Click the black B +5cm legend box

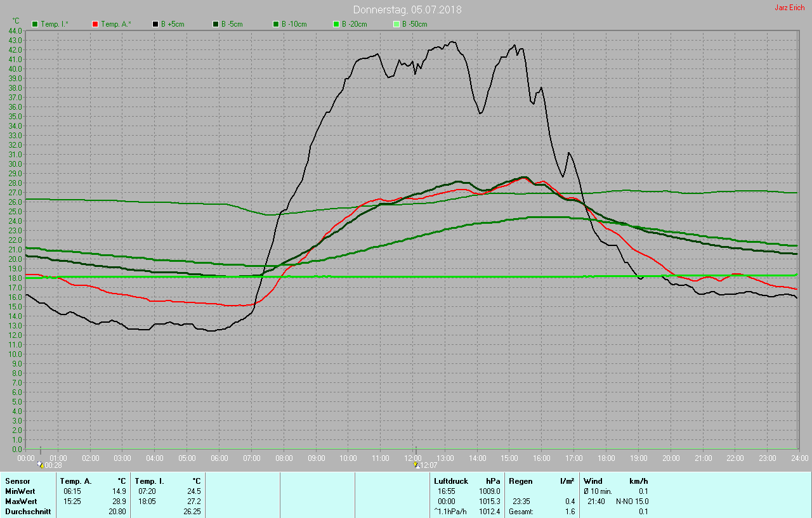(155, 24)
